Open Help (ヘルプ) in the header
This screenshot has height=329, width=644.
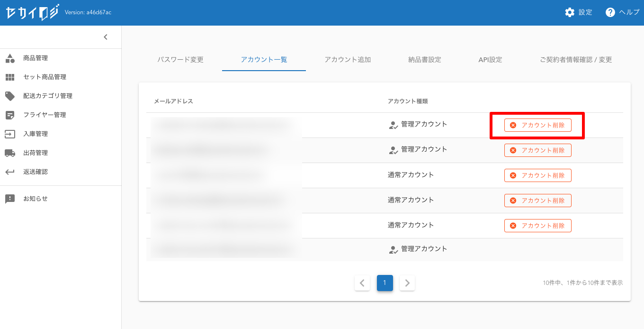point(622,12)
